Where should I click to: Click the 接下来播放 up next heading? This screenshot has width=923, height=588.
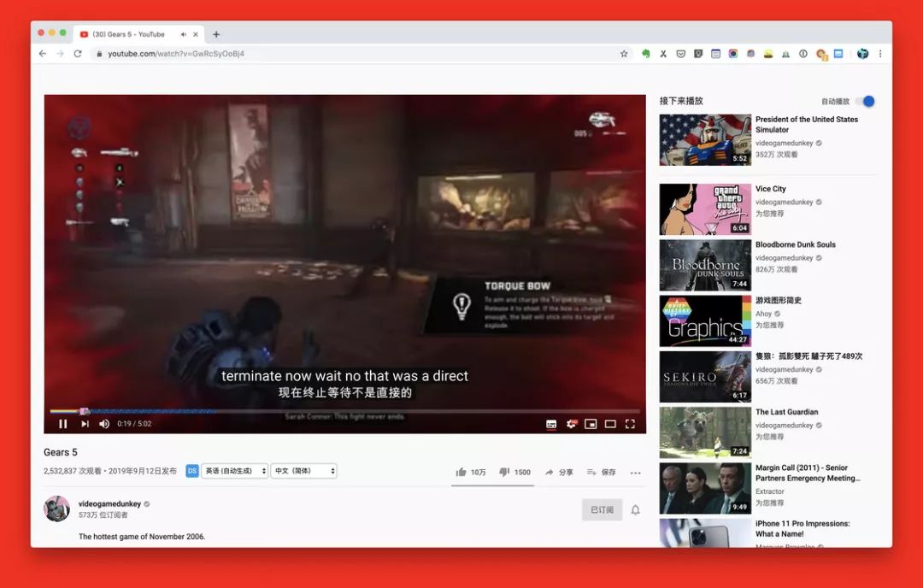click(681, 101)
